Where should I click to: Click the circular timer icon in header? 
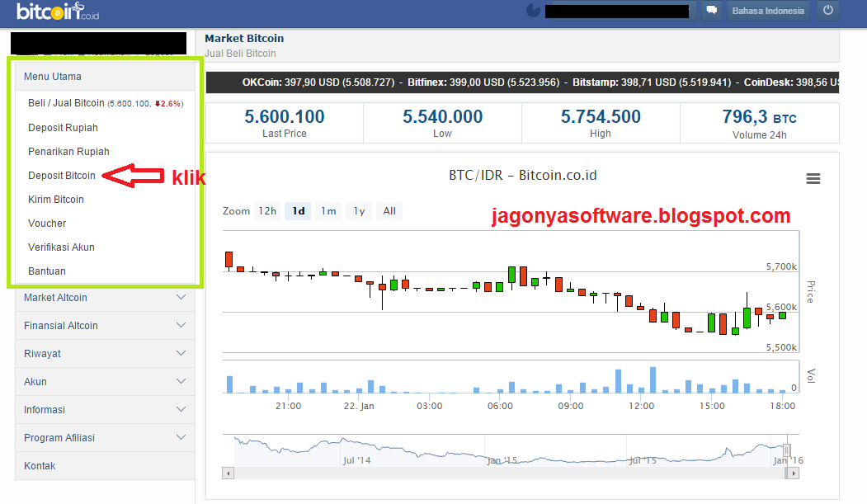tap(533, 11)
